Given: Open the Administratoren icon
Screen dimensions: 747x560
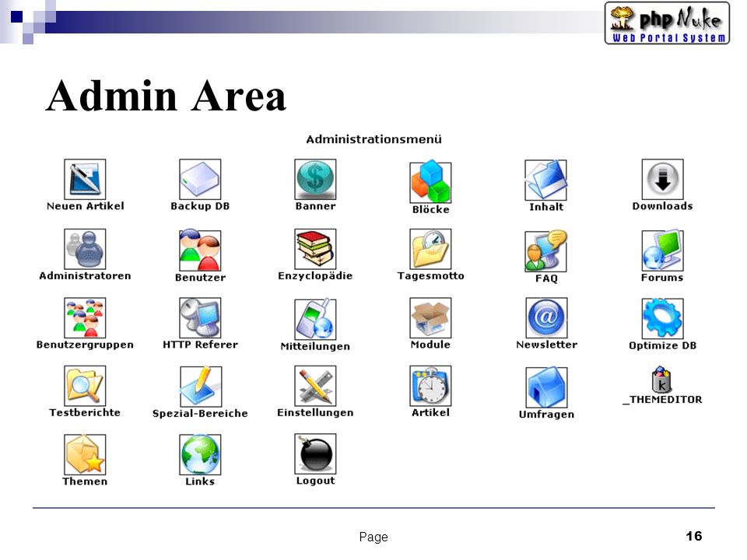Looking at the screenshot, I should 85,249.
